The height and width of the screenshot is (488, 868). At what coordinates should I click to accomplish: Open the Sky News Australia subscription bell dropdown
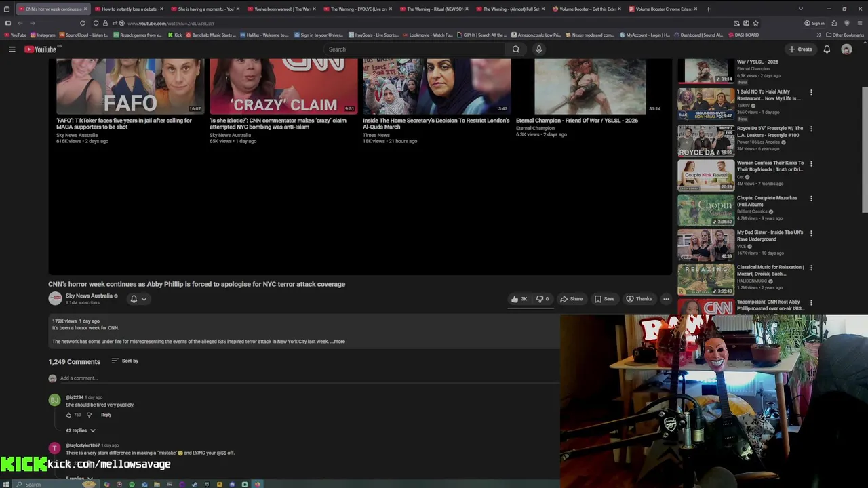click(138, 299)
